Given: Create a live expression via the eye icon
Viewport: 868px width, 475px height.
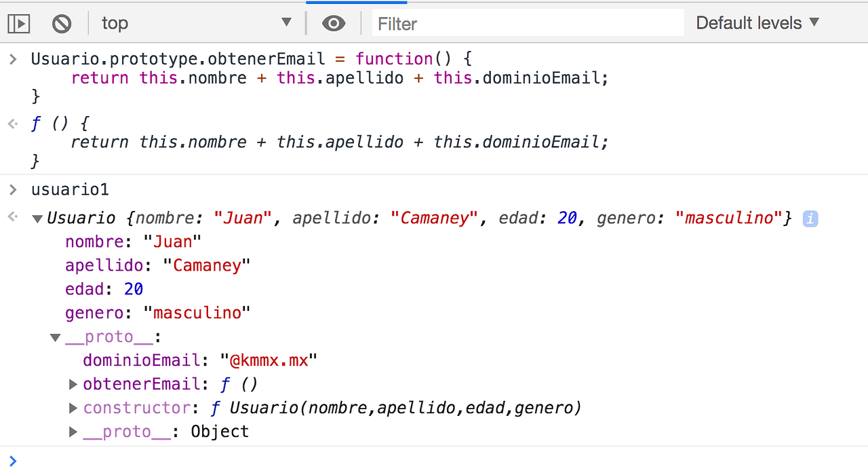Looking at the screenshot, I should [333, 22].
